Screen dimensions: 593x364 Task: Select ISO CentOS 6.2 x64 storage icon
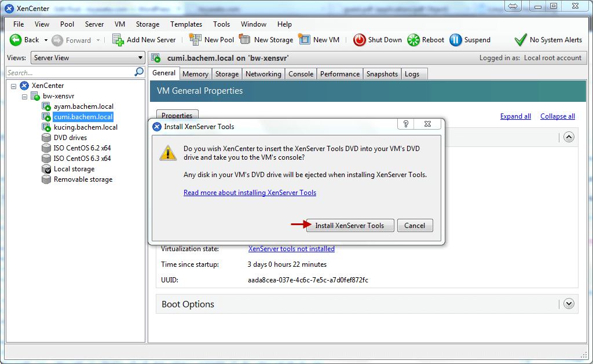pos(46,148)
